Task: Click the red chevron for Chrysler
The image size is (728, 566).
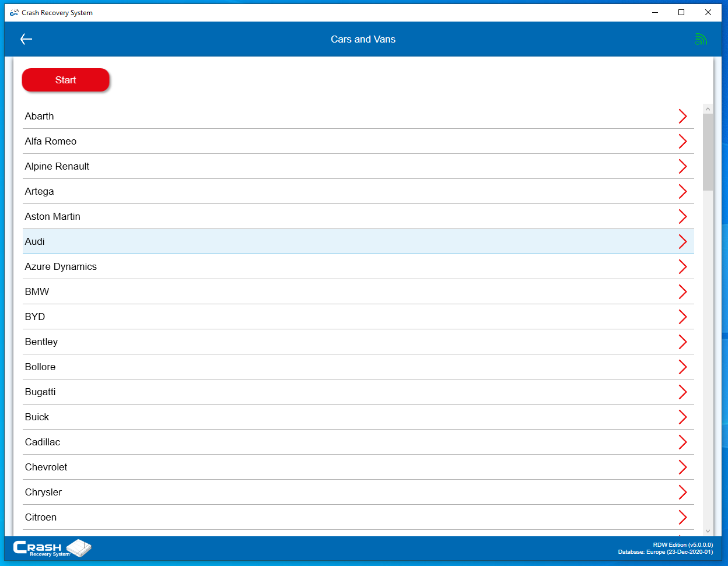Action: coord(682,492)
